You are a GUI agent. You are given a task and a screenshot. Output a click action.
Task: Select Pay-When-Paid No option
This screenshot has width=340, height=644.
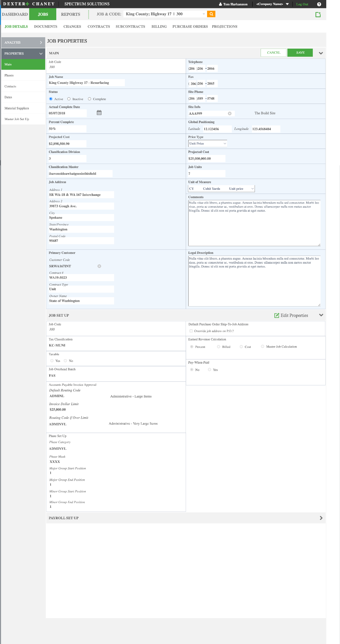pyautogui.click(x=192, y=370)
